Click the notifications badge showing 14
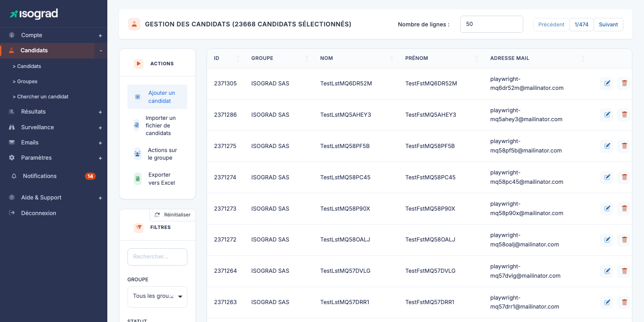The width and height of the screenshot is (644, 322). [x=90, y=176]
